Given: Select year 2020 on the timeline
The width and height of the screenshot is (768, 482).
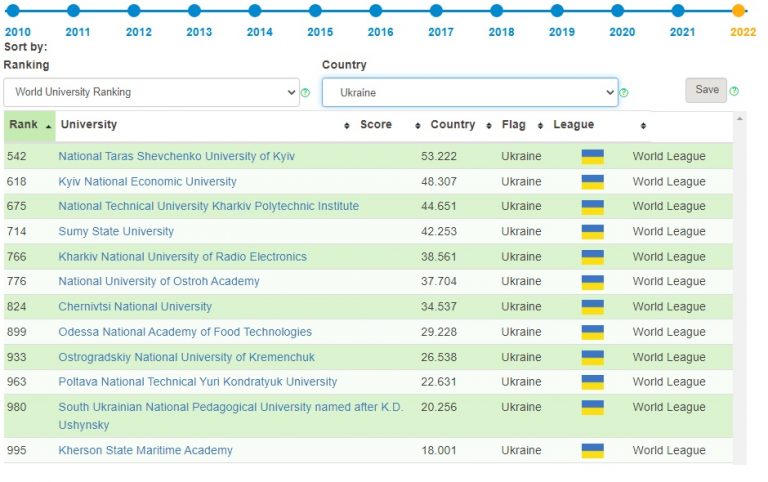Looking at the screenshot, I should (x=618, y=10).
